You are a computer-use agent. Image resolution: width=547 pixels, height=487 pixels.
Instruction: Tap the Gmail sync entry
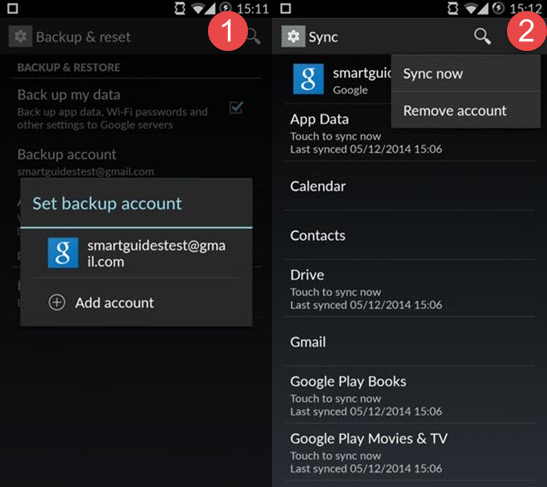click(409, 342)
